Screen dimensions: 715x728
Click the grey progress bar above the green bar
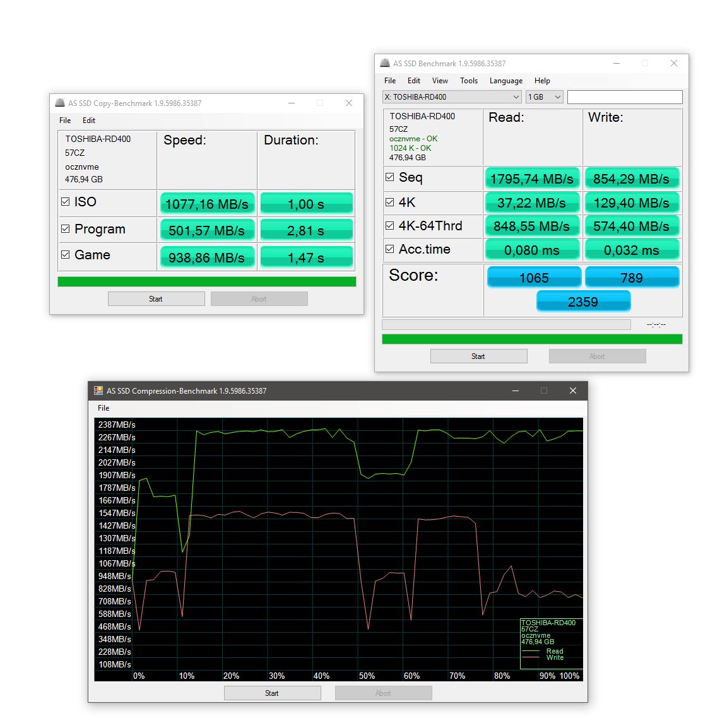(506, 324)
